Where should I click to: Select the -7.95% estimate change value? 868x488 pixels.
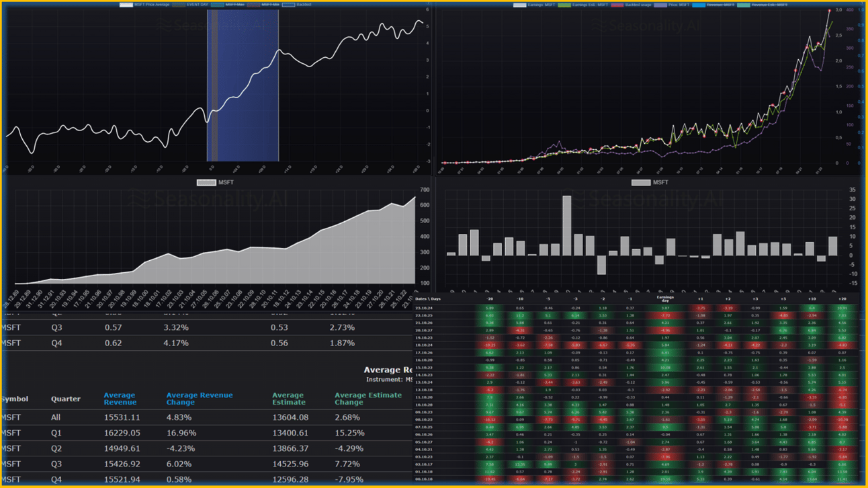click(349, 479)
